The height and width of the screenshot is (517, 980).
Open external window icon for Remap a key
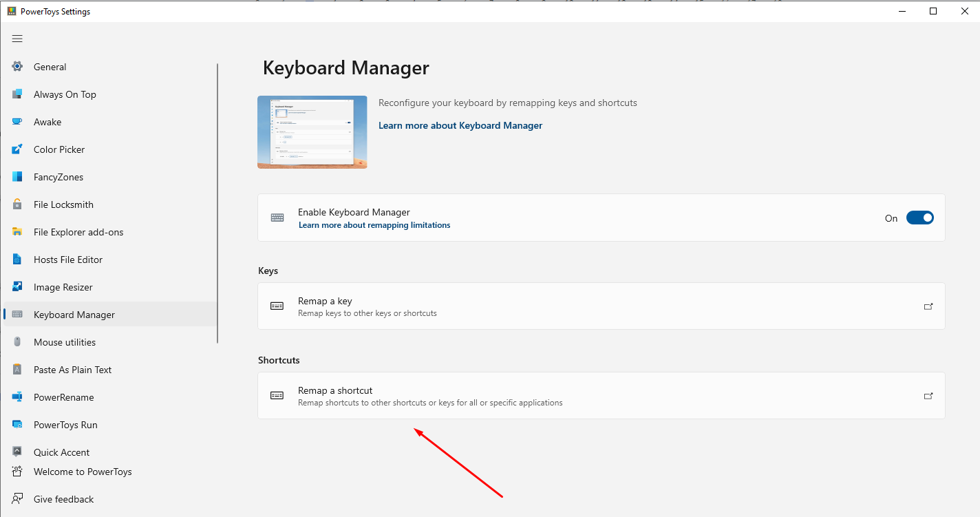click(928, 306)
